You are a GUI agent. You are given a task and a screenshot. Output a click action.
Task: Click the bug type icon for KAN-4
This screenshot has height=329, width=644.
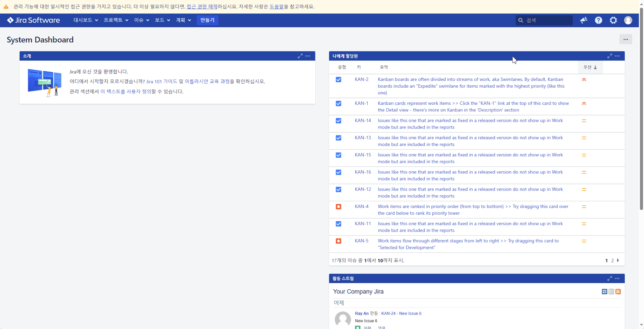click(x=338, y=206)
